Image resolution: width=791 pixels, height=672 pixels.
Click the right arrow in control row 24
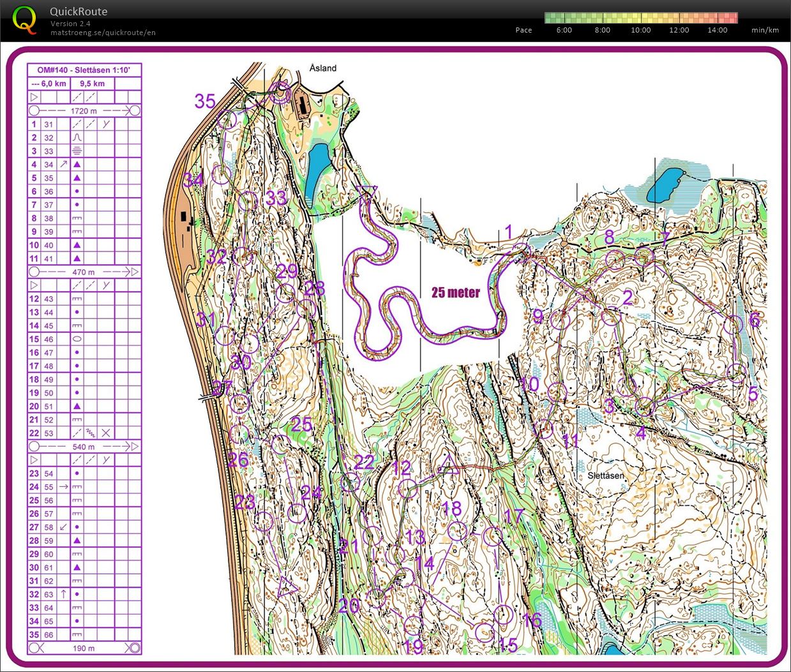point(63,487)
